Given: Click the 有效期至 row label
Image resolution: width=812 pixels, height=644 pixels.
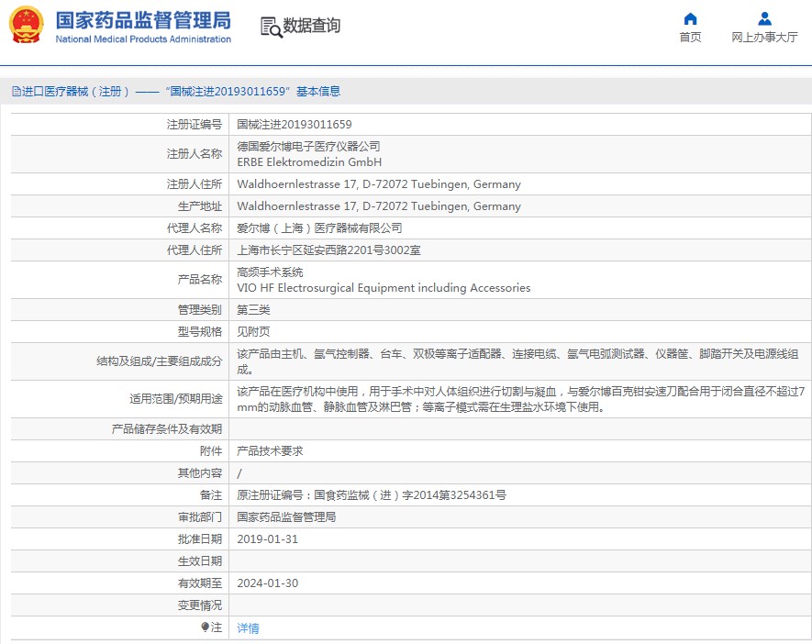Looking at the screenshot, I should 200,583.
